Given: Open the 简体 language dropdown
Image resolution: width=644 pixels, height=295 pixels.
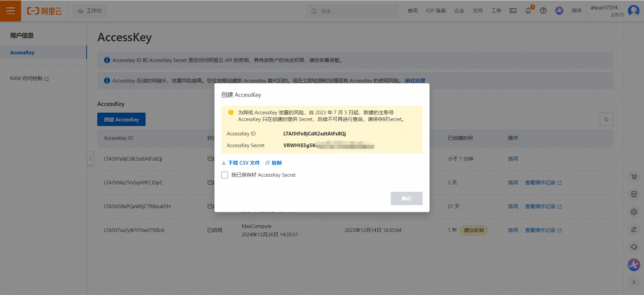Looking at the screenshot, I should [577, 11].
